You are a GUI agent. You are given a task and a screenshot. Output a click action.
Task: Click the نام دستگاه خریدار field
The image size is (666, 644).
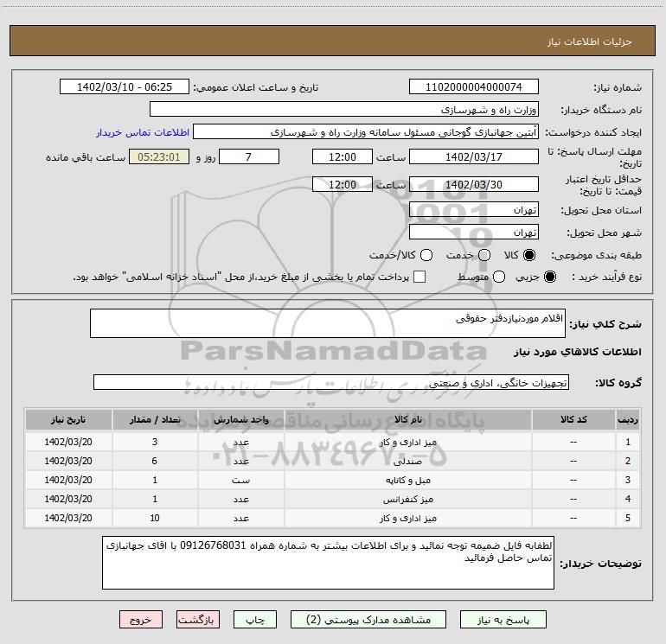(344, 110)
